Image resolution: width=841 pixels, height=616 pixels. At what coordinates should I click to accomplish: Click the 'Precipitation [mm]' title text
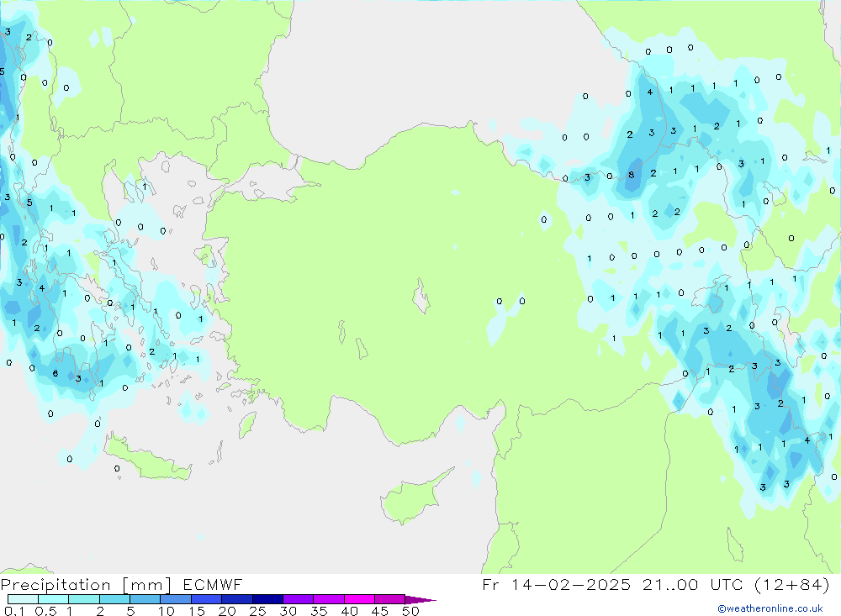pos(87,585)
